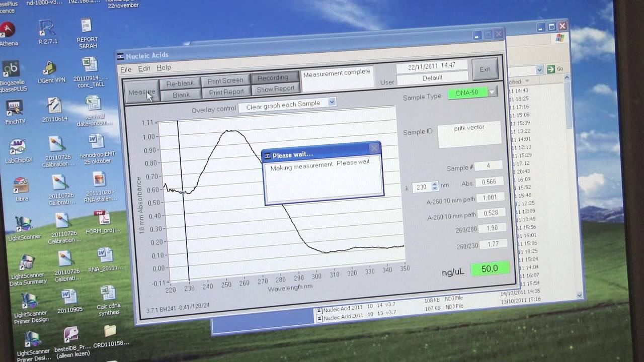Click the Show Report button
This screenshot has width=644, height=362.
click(275, 89)
